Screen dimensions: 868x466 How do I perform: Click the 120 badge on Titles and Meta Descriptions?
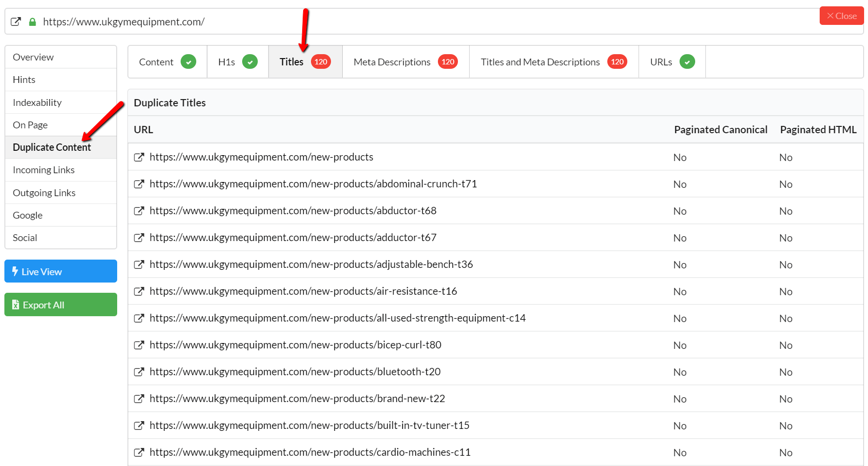[617, 62]
